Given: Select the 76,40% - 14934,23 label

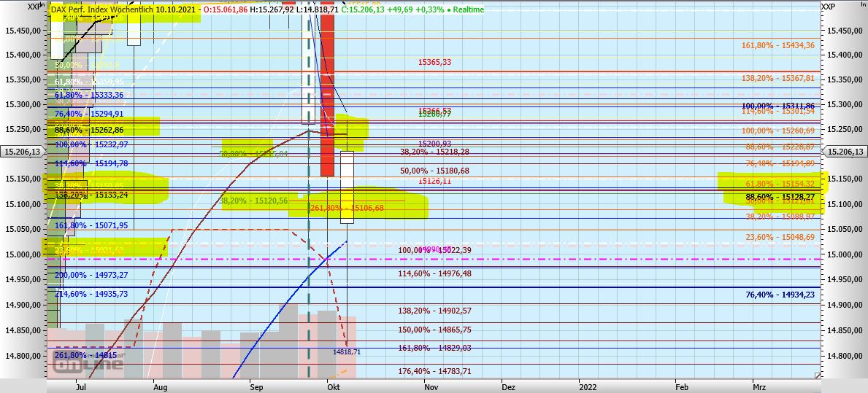Looking at the screenshot, I should tap(780, 295).
